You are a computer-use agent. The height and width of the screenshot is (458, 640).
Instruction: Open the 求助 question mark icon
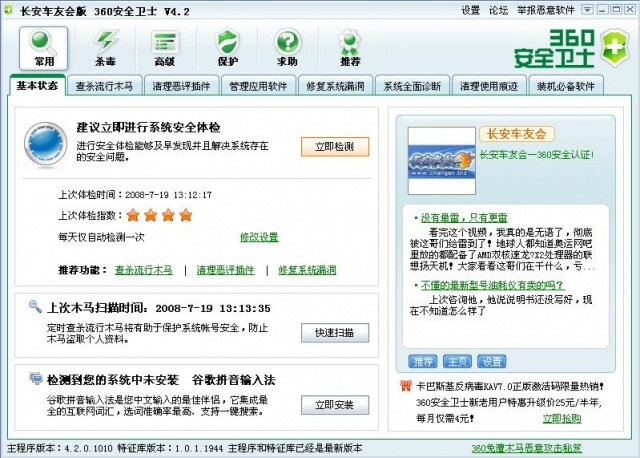click(287, 48)
